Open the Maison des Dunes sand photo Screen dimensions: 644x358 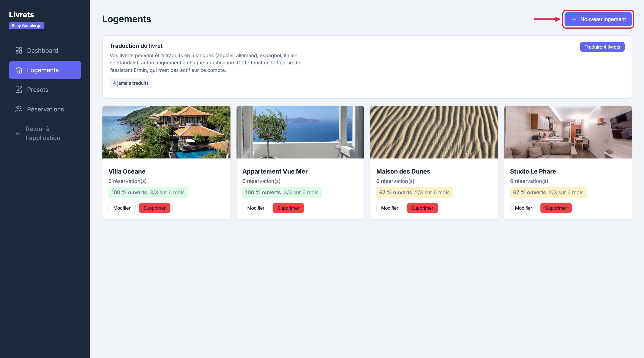(x=434, y=132)
